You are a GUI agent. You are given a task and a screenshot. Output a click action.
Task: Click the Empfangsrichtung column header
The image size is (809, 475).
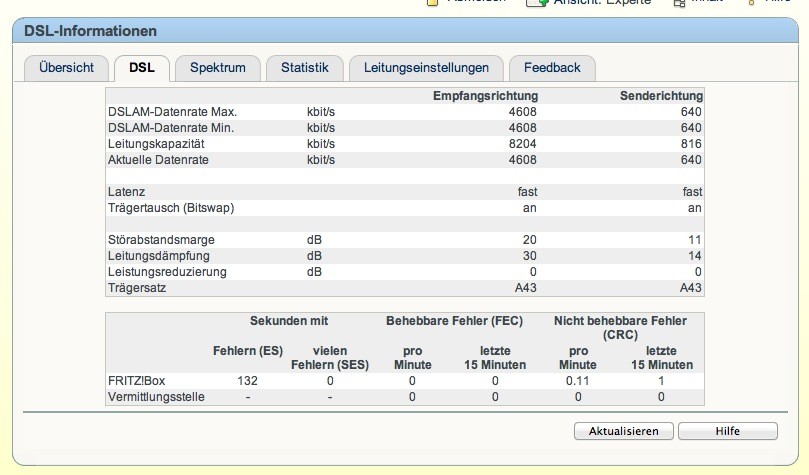pos(485,96)
